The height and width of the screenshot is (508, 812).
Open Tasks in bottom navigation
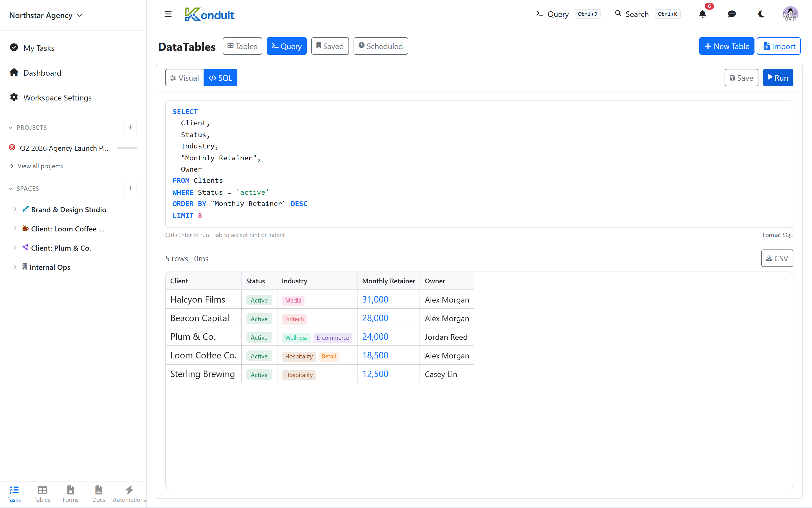click(x=14, y=494)
